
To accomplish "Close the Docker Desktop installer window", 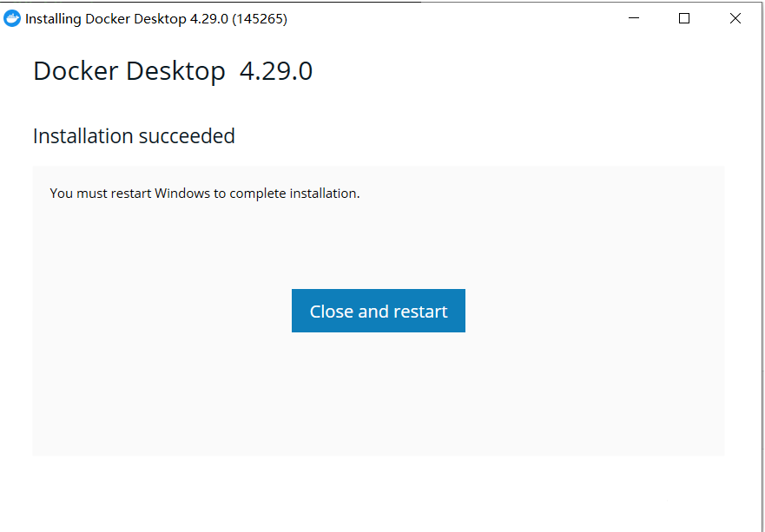I will (735, 18).
